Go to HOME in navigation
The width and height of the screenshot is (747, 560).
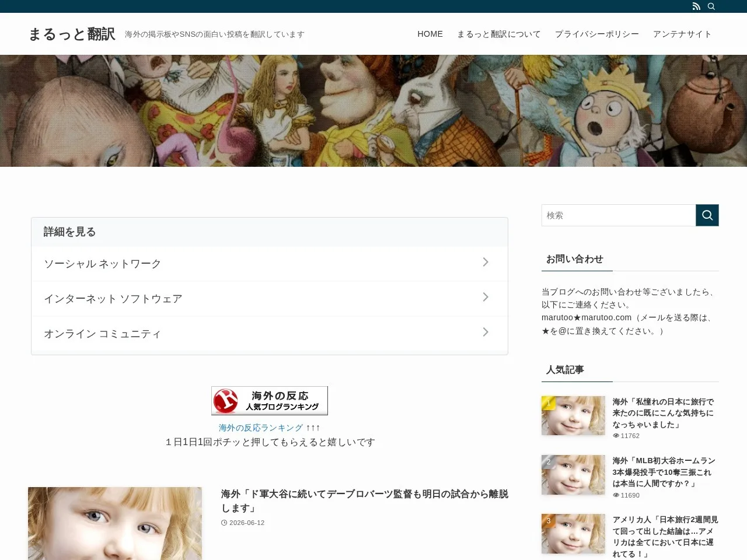pyautogui.click(x=430, y=34)
